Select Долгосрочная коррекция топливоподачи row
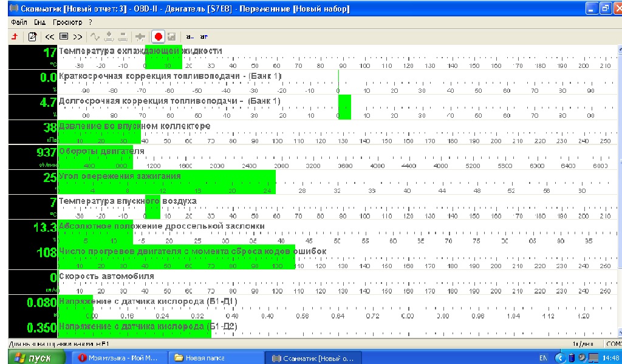The image size is (622, 364). coord(313,107)
